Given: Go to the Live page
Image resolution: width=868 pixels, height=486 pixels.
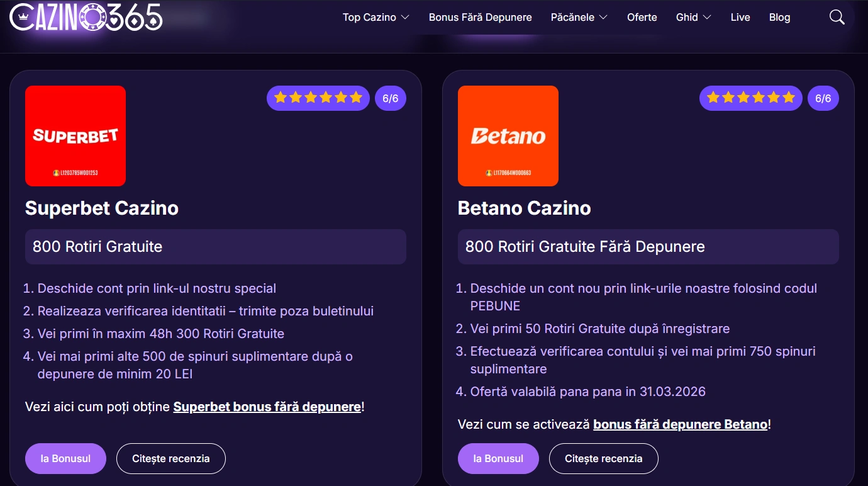Looking at the screenshot, I should [x=740, y=18].
